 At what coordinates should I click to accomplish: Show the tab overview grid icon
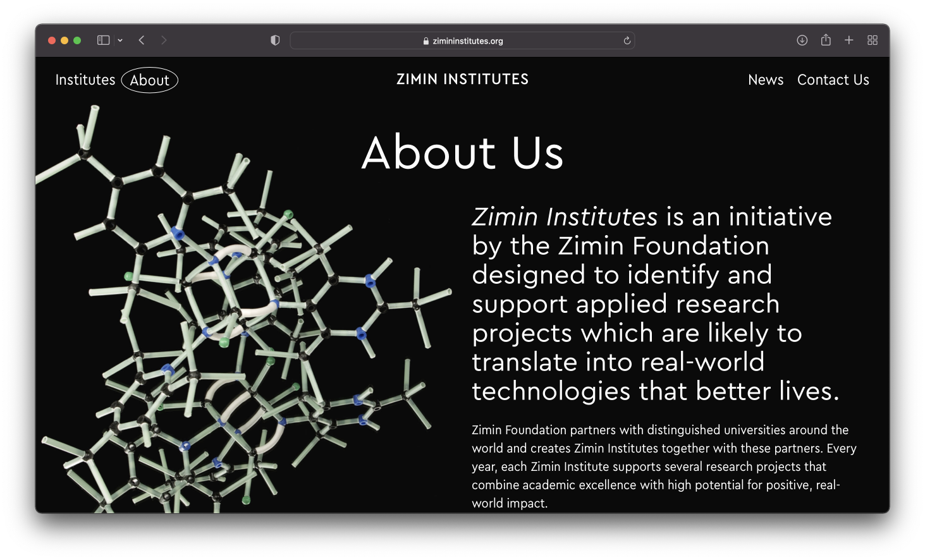(873, 40)
